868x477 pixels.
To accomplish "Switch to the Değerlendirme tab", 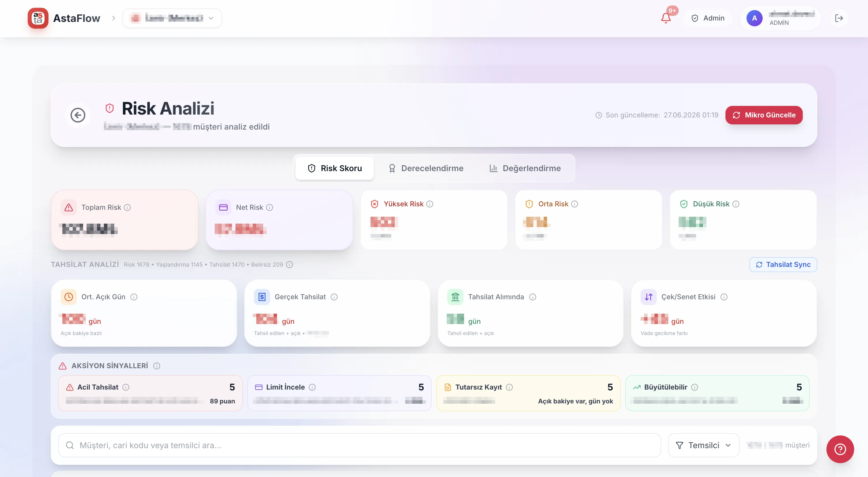I will 525,169.
